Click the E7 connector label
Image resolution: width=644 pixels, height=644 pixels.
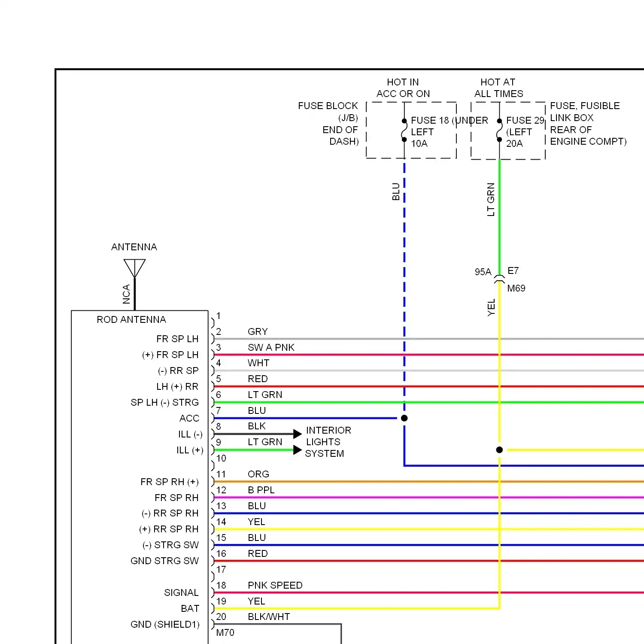[x=513, y=270]
